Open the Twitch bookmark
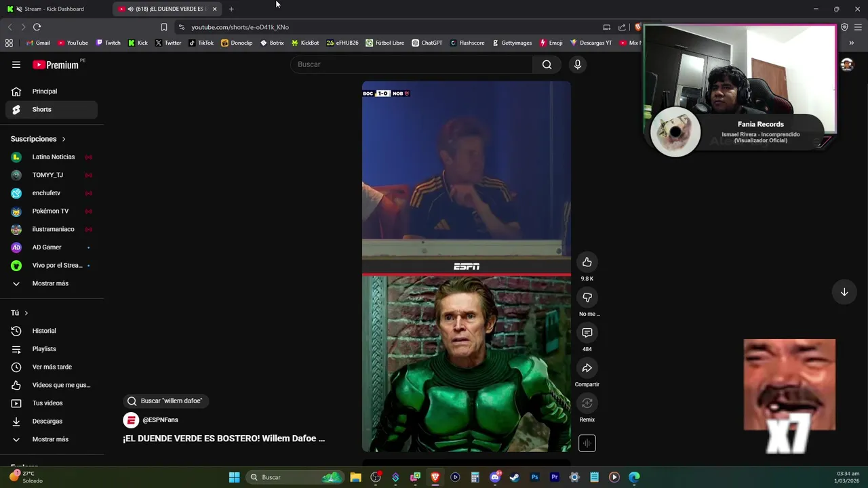 coord(108,43)
